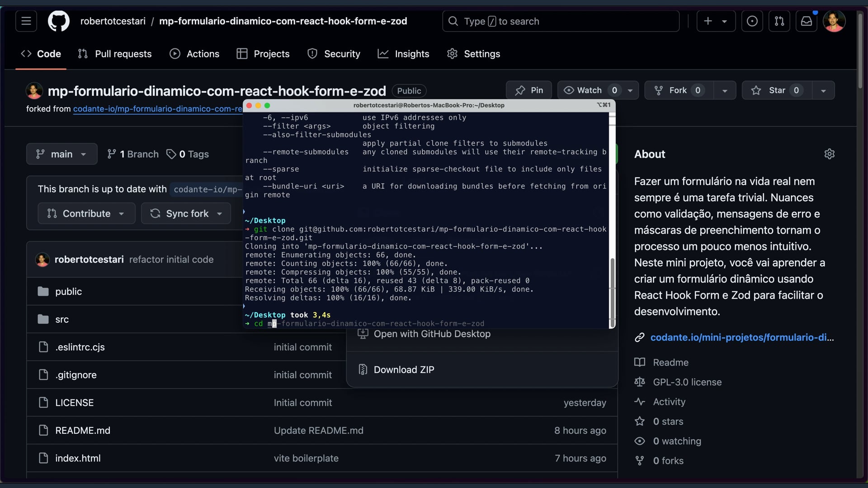Expand the create-new dropdown arrow
The height and width of the screenshot is (488, 868).
(x=724, y=21)
